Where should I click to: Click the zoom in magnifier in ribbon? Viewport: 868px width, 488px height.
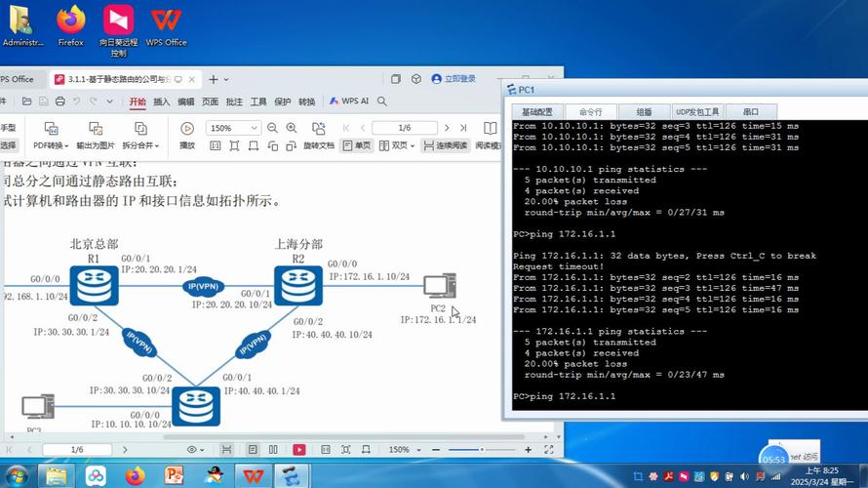[292, 128]
